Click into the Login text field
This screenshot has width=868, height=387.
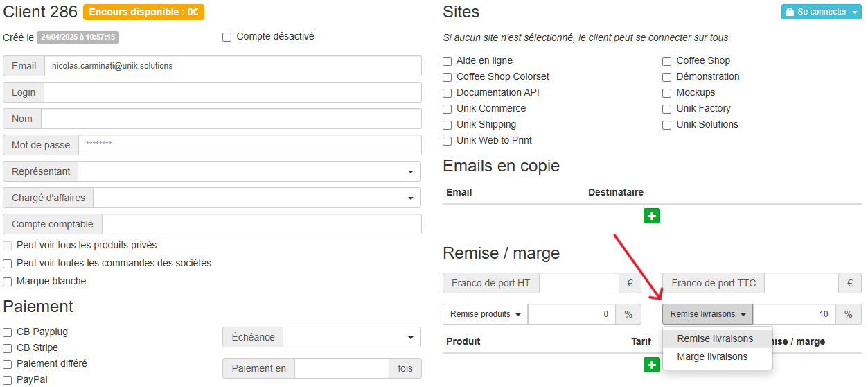click(x=232, y=92)
